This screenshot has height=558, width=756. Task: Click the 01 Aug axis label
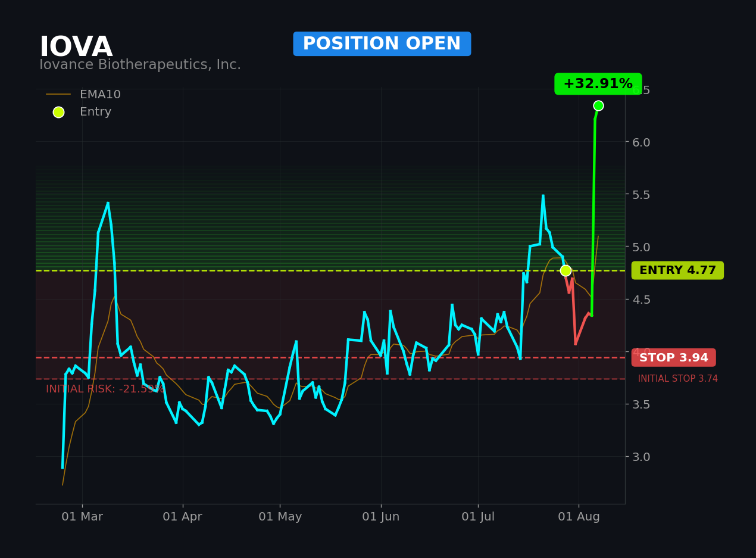pyautogui.click(x=579, y=517)
